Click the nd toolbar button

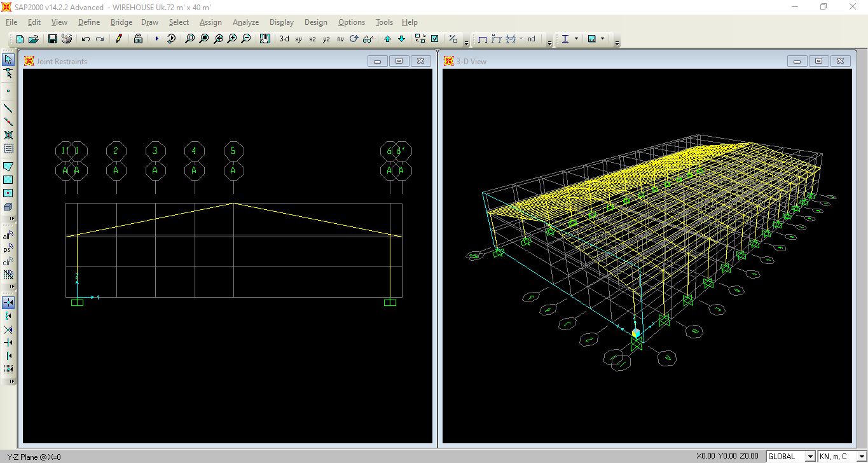(531, 39)
